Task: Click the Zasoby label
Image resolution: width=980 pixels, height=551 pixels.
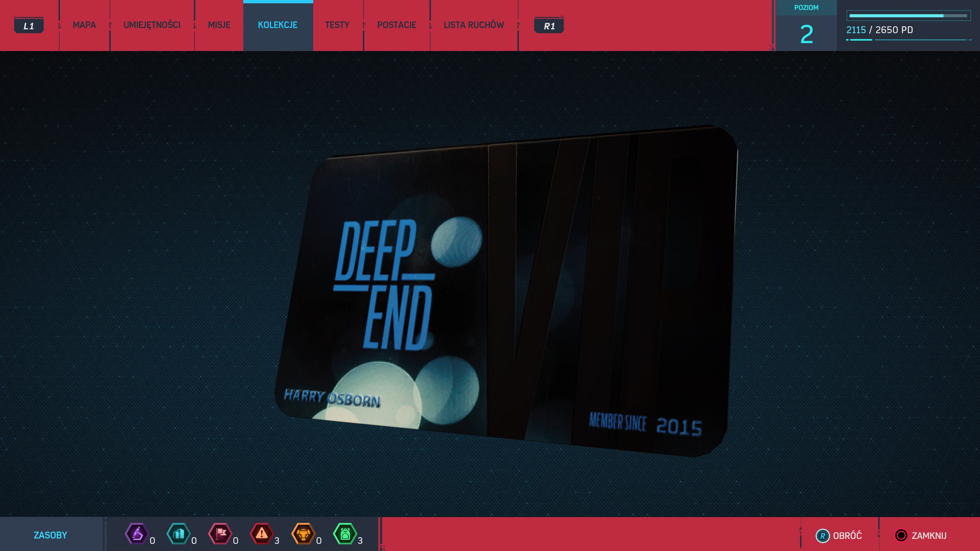Action: click(x=51, y=535)
